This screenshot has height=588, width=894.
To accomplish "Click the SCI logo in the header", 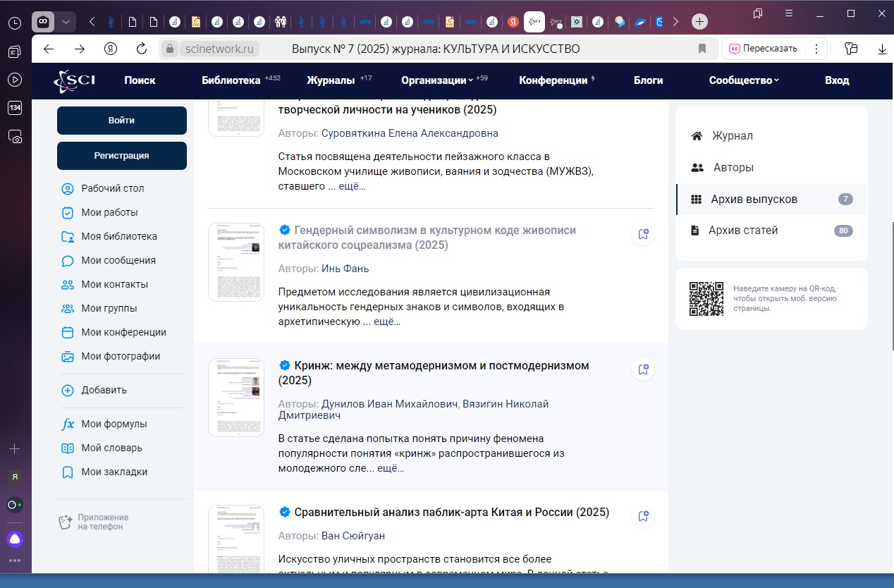I will pyautogui.click(x=74, y=80).
